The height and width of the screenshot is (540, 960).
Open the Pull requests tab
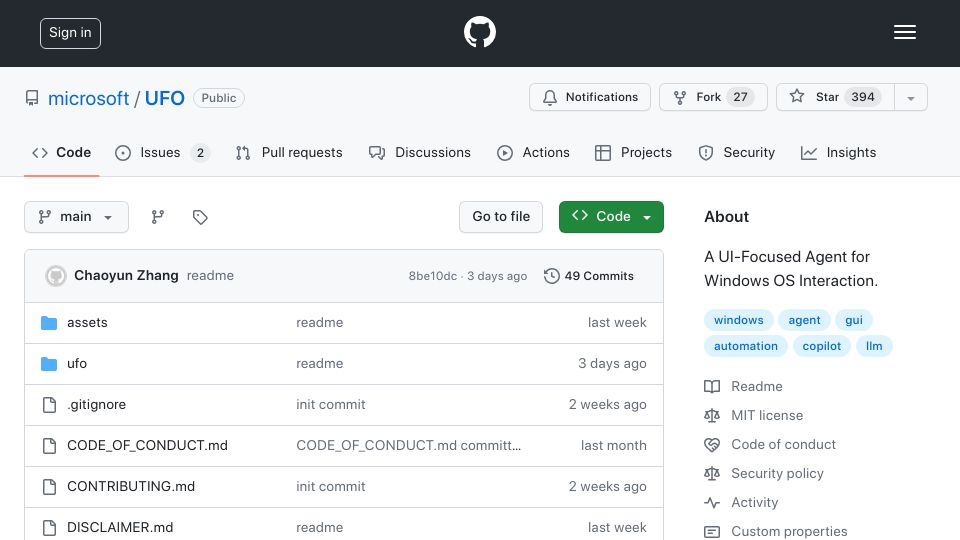click(x=289, y=152)
